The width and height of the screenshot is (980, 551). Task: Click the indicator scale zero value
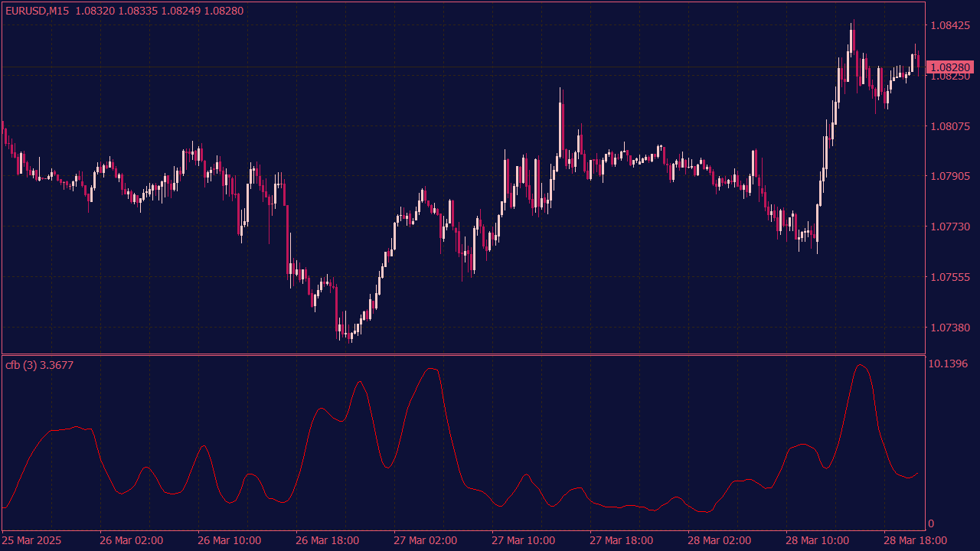(x=931, y=523)
